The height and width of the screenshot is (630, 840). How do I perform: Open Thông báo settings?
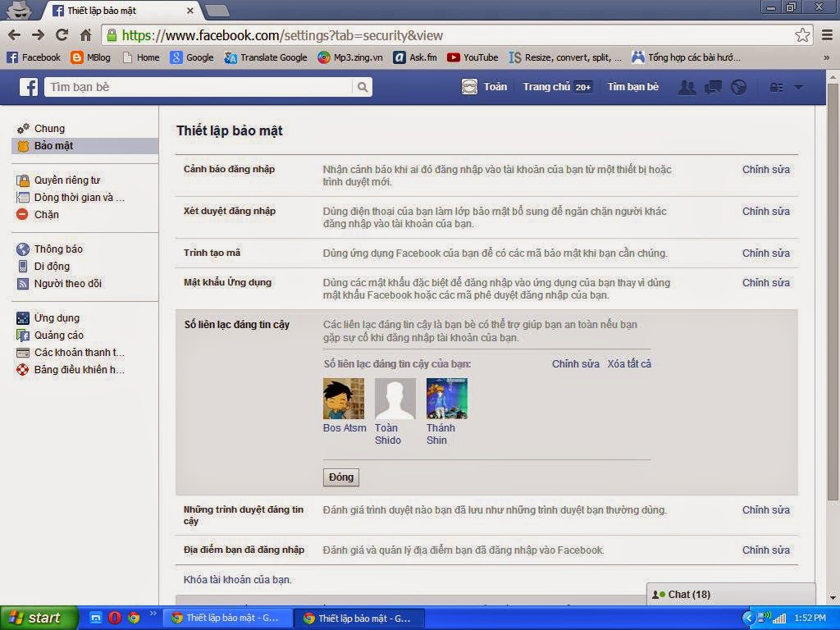[49, 249]
